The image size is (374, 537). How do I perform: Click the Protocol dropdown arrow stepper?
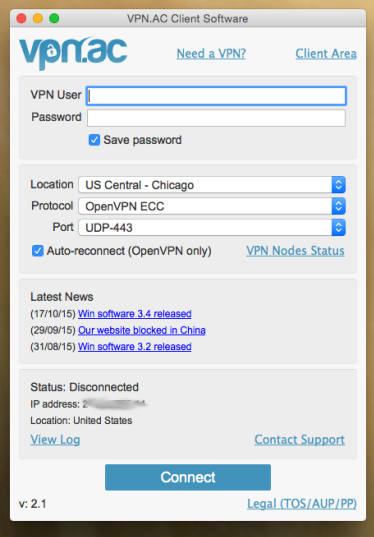click(338, 206)
